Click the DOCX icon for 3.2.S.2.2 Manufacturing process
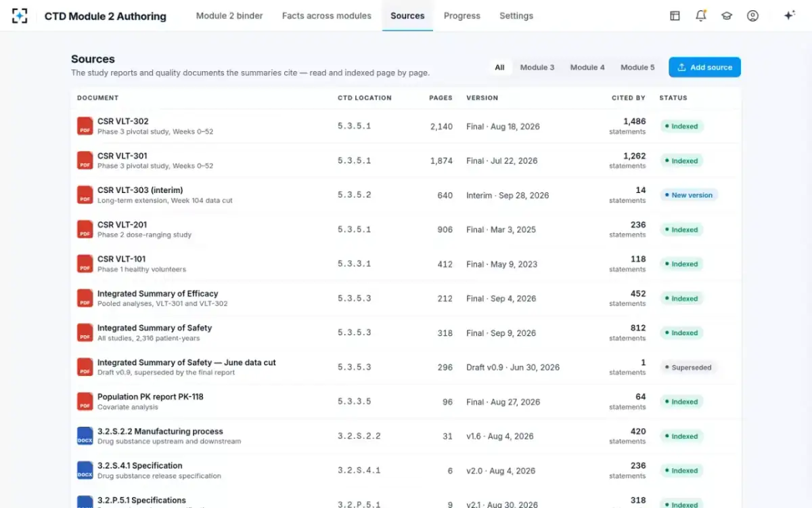The image size is (812, 508). point(85,436)
